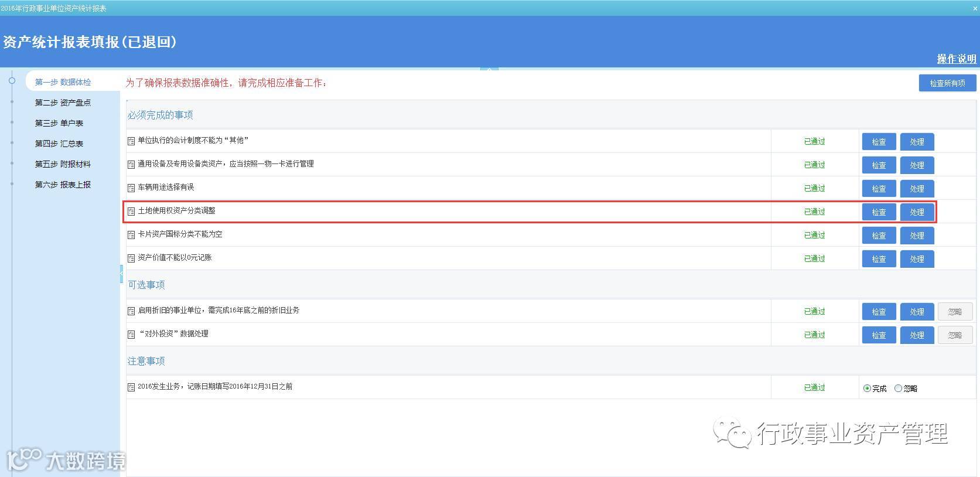Click 忽略 for 启用折旧的事业单位 row
The image size is (980, 477).
[x=955, y=312]
